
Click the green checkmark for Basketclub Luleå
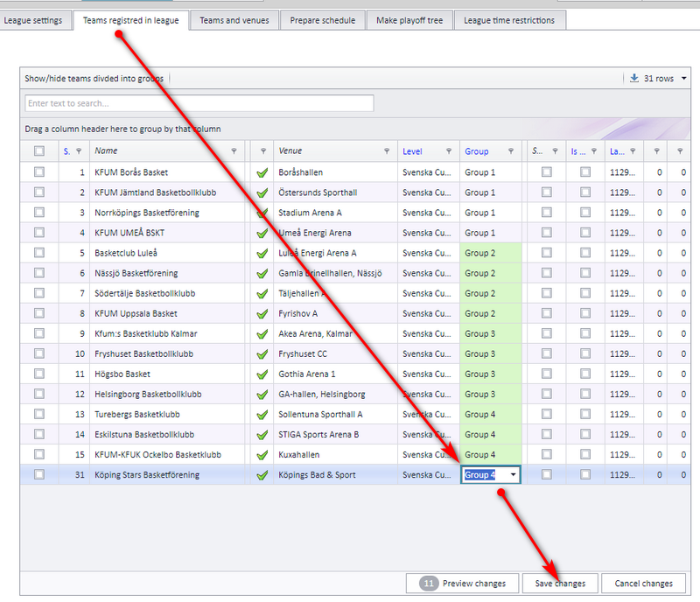262,253
